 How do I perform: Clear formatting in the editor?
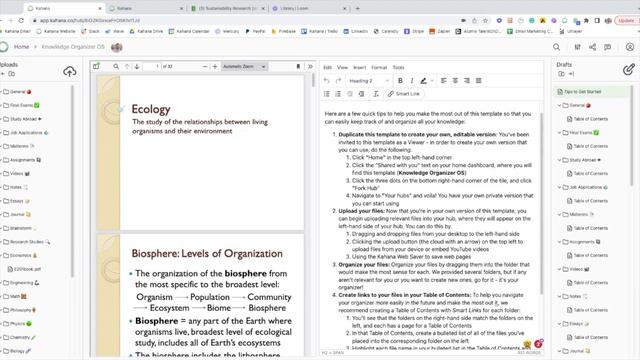click(376, 94)
